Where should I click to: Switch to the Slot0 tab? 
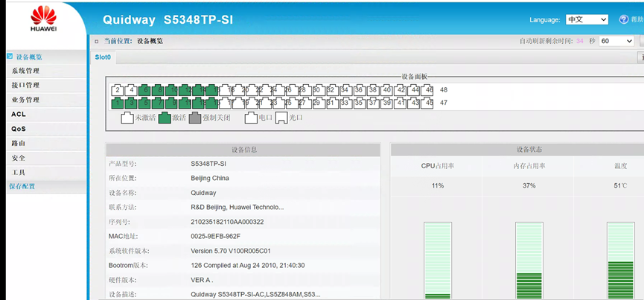[x=103, y=57]
